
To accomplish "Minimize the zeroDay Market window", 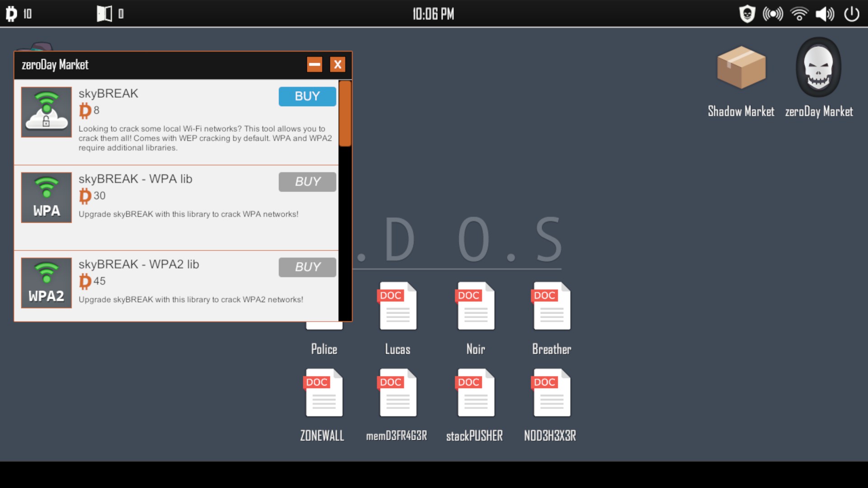I will click(x=315, y=65).
